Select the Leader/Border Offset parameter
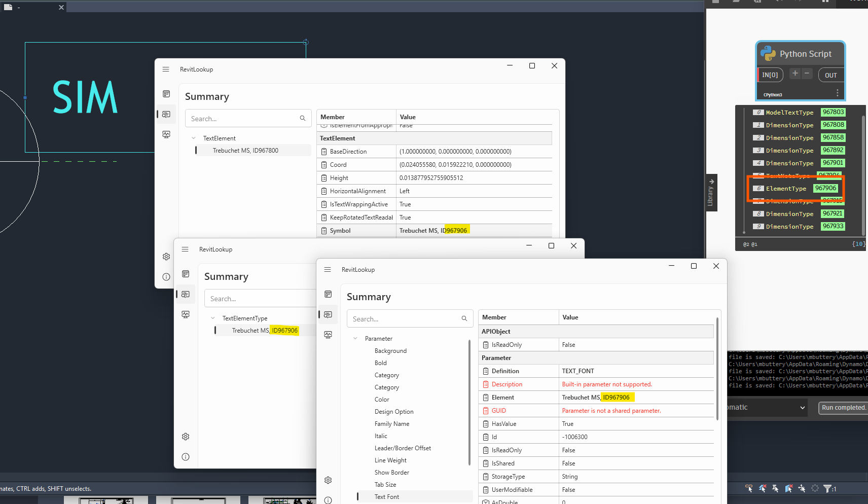 403,448
